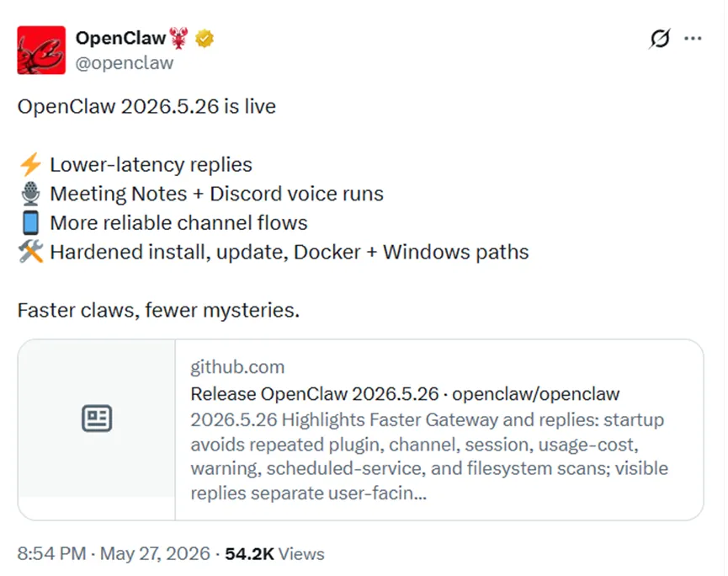Click the article placeholder icon in link card

pyautogui.click(x=97, y=418)
